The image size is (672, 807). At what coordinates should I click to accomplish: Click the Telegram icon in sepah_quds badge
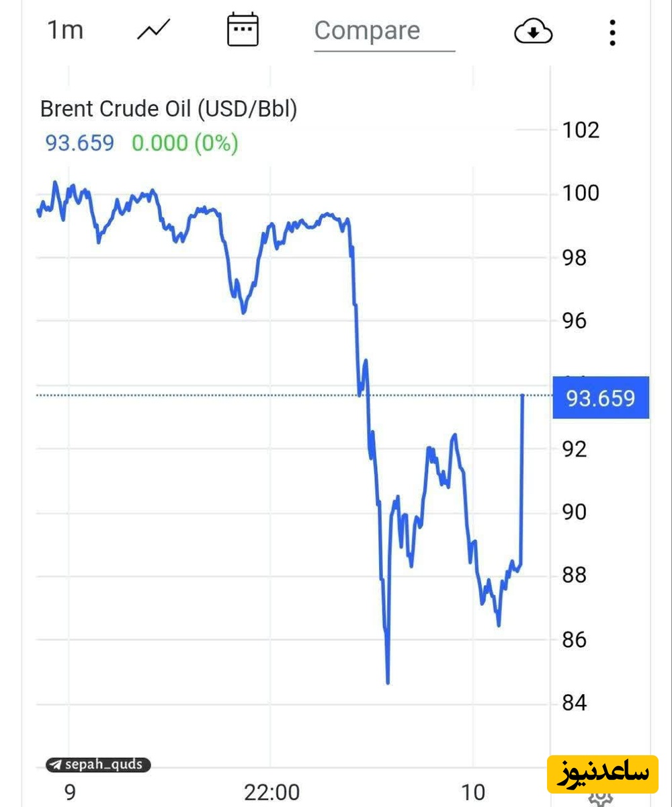click(56, 765)
